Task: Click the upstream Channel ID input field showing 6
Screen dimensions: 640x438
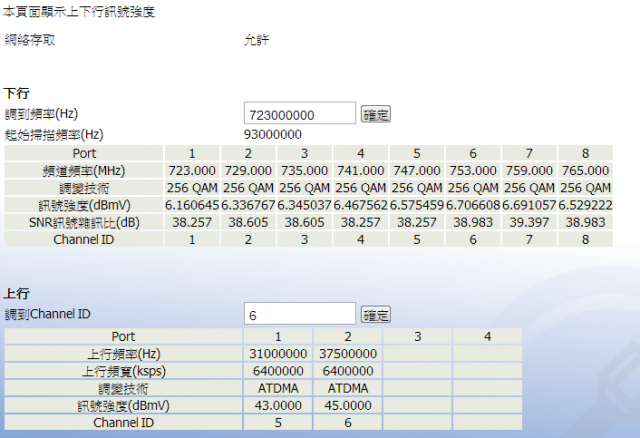Action: tap(300, 313)
